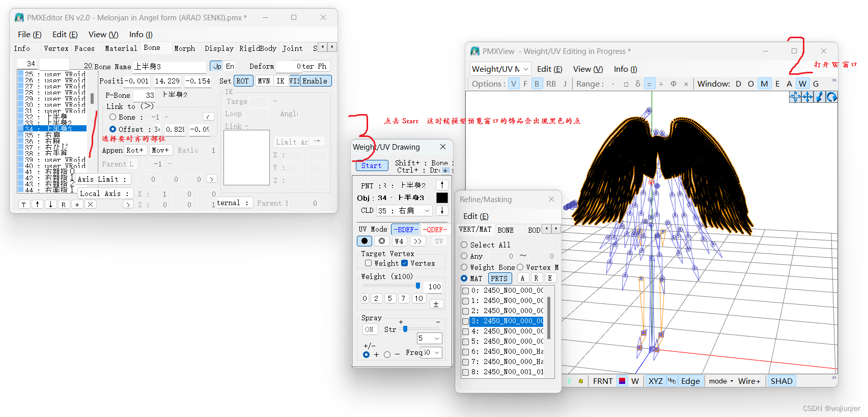Switch to the Morph tab in PMXEditor

(x=184, y=48)
